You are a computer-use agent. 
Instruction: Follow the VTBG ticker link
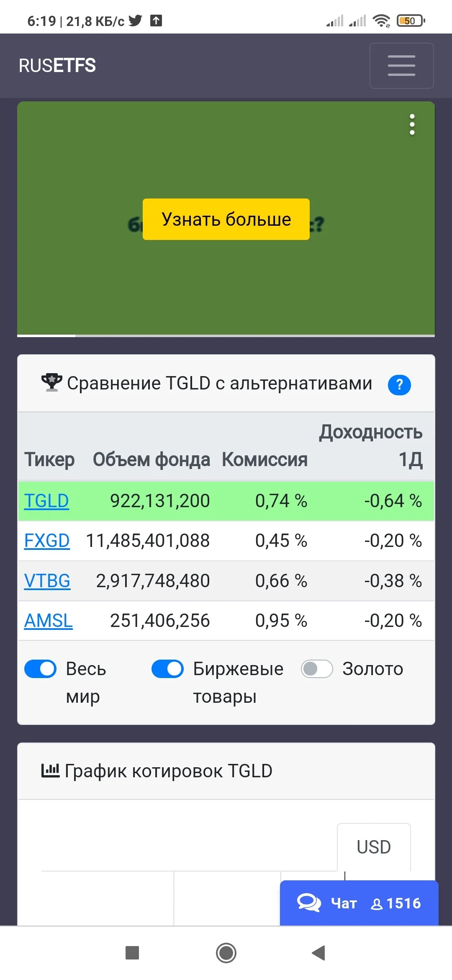click(47, 581)
